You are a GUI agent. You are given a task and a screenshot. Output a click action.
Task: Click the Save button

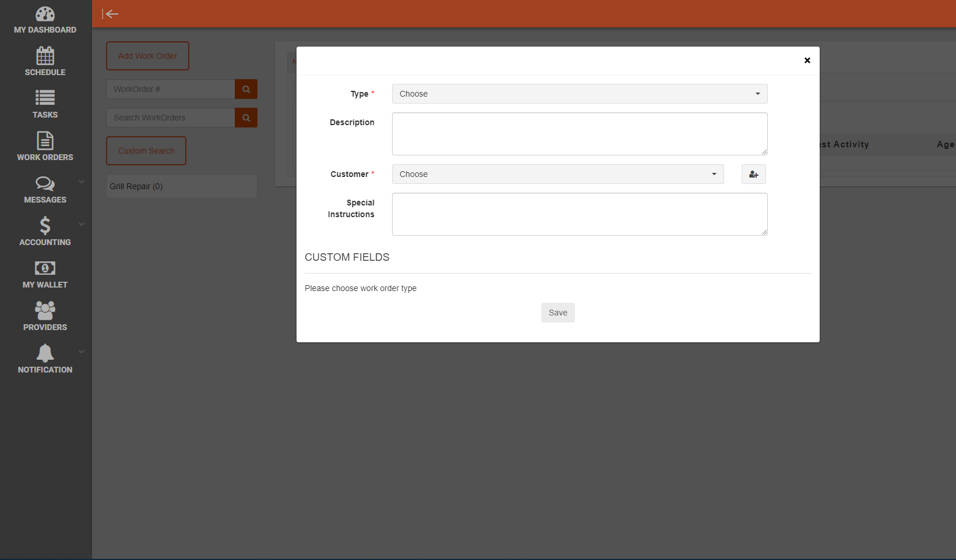pos(558,313)
